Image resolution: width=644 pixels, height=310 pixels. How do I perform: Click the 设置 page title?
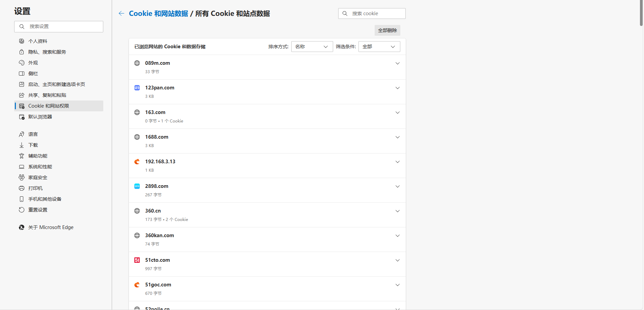point(22,11)
